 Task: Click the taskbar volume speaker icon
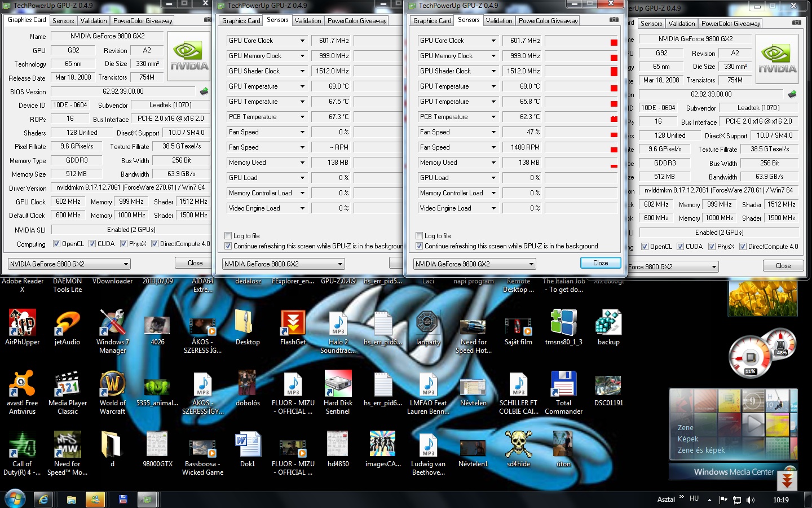click(x=751, y=500)
